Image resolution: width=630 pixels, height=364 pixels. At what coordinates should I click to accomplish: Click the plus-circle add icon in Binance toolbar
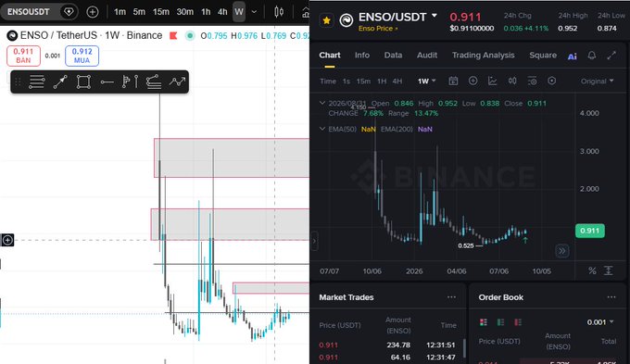[472, 82]
